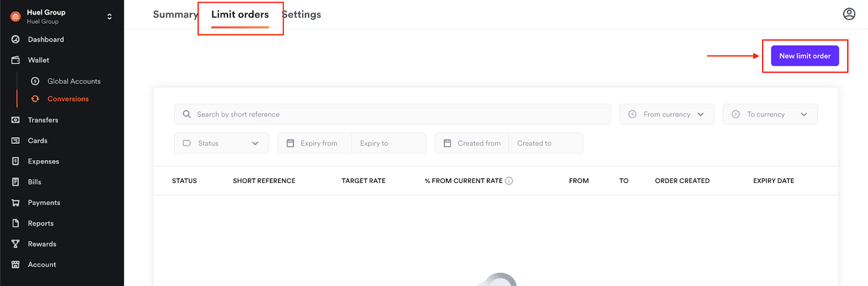Click the info icon beside % From Current Rate
The image size is (868, 286).
point(509,181)
